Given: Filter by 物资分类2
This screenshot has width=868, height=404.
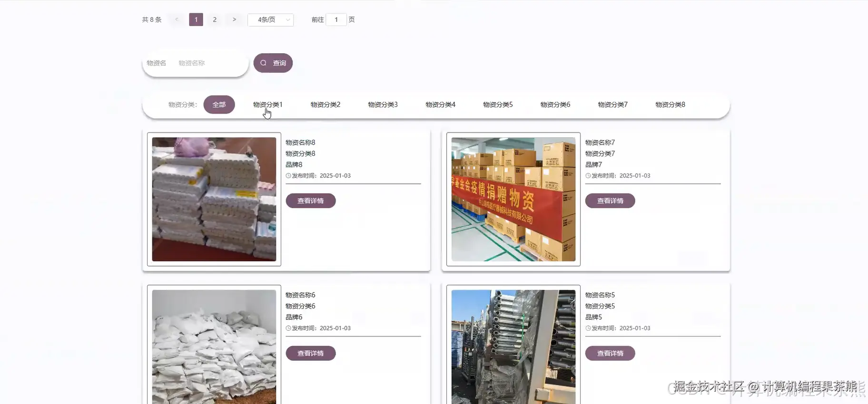Looking at the screenshot, I should click(x=325, y=105).
